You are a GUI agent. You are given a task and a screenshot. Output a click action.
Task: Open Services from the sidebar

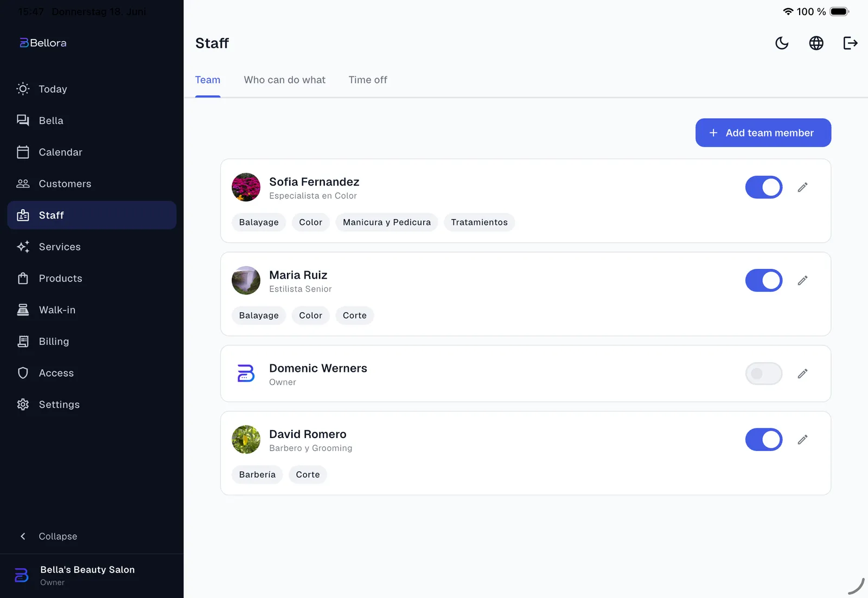click(92, 247)
